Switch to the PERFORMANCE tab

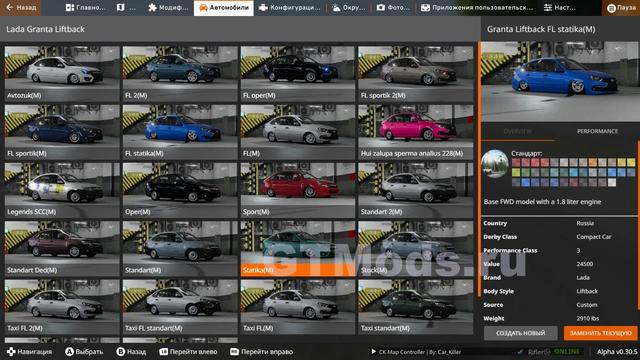tap(597, 131)
